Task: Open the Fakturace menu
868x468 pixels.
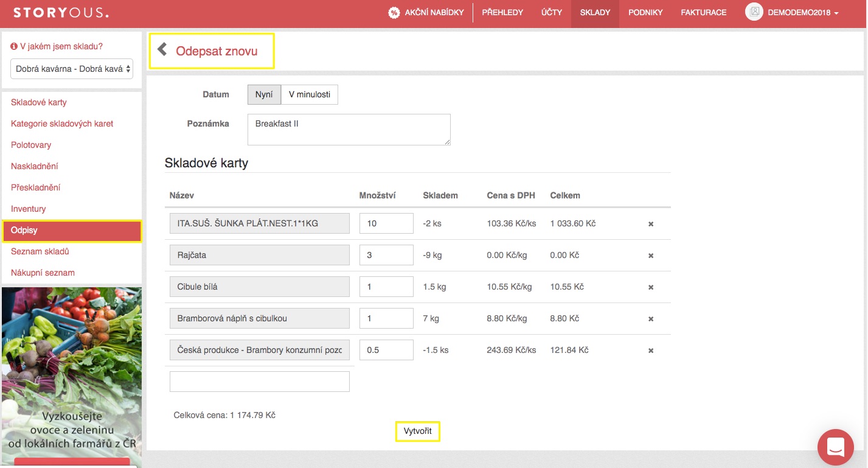Action: 704,12
